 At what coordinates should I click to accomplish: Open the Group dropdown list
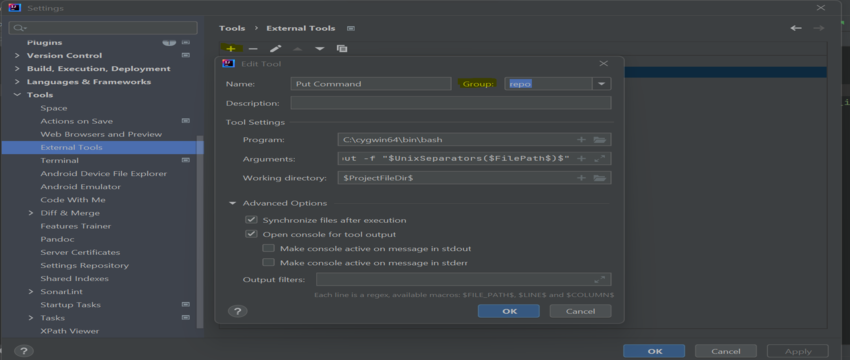coord(602,84)
